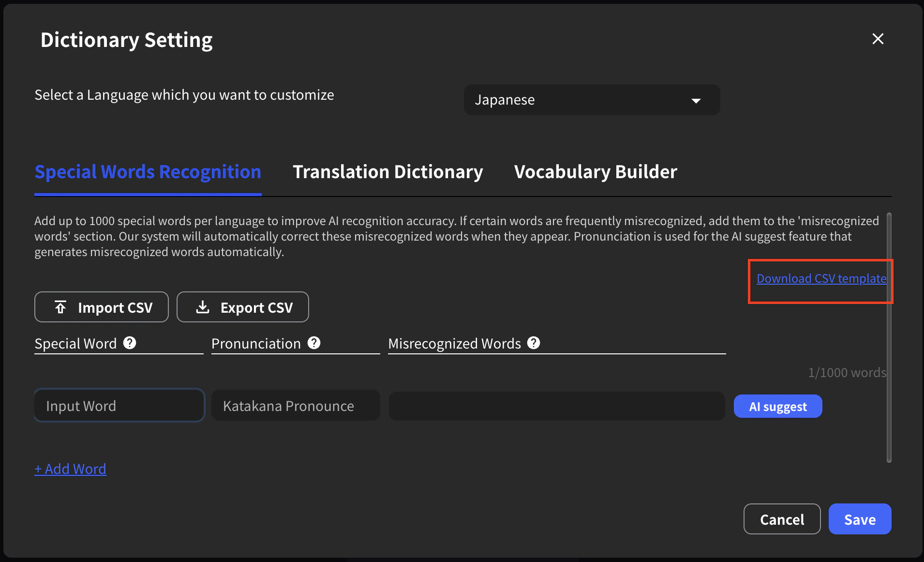Click the language dropdown arrow
This screenshot has width=924, height=562.
click(x=696, y=101)
